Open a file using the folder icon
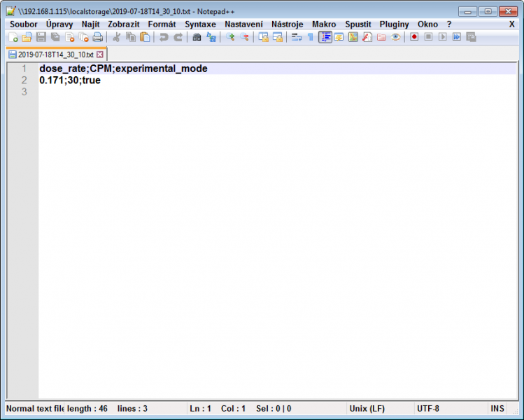Screen dimensions: 524x420 [x=27, y=37]
